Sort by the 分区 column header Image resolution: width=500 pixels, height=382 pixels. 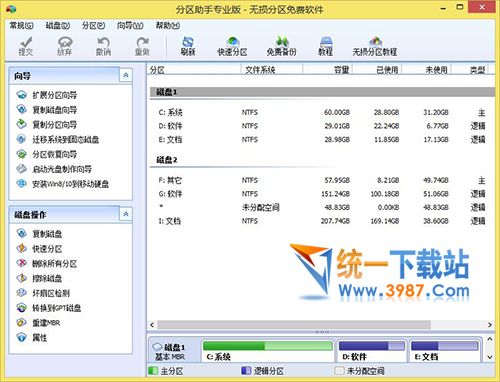pyautogui.click(x=194, y=70)
